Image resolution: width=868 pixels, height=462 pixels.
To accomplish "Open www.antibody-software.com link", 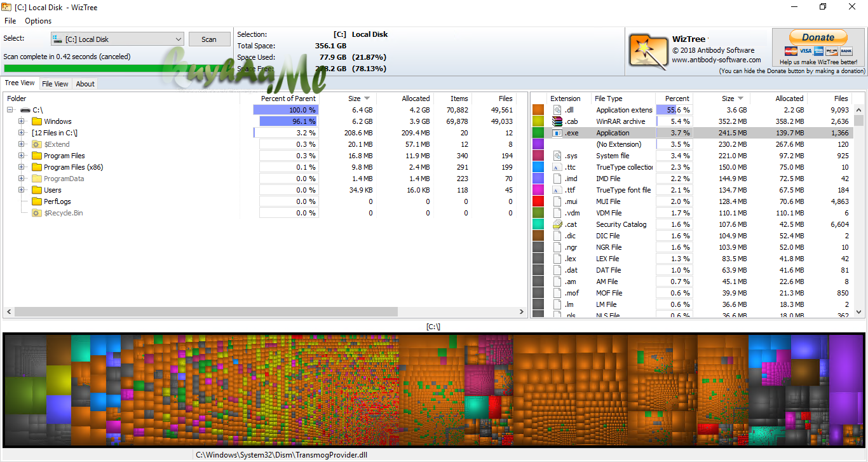I will coord(716,60).
